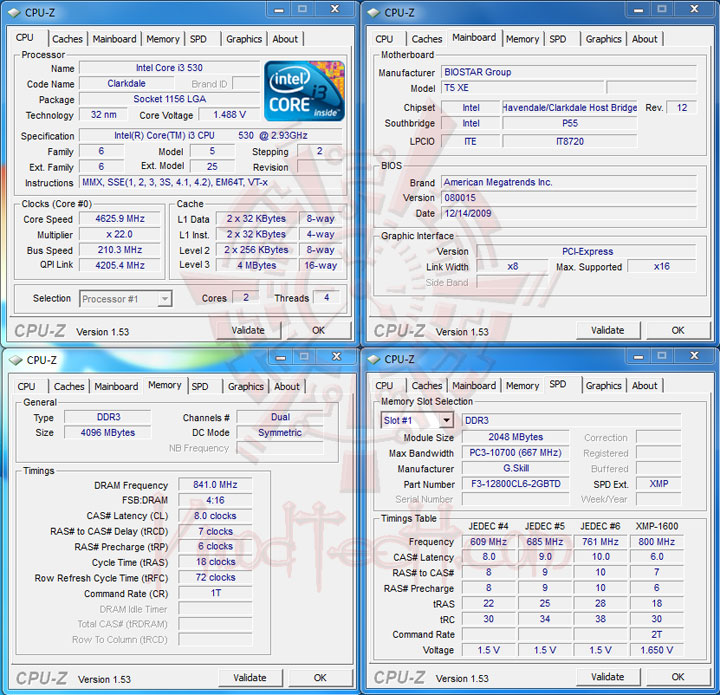This screenshot has width=720, height=695.
Task: Click CPU-Z title icon in the CPU window
Action: coord(14,13)
